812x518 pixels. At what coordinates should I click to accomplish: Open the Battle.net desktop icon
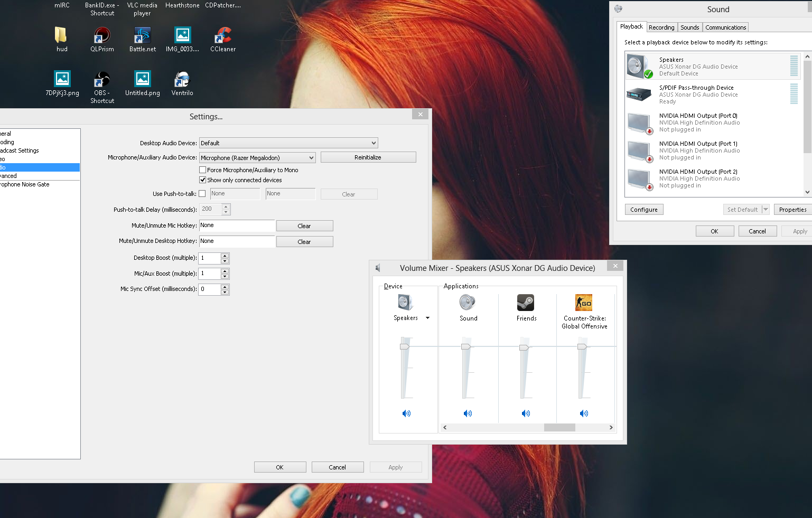coord(142,36)
